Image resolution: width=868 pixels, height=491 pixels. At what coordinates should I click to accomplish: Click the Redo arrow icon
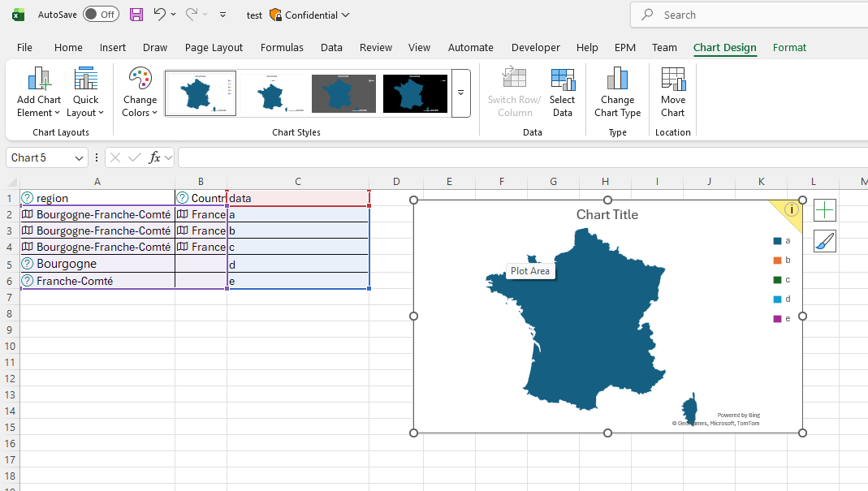tap(191, 15)
